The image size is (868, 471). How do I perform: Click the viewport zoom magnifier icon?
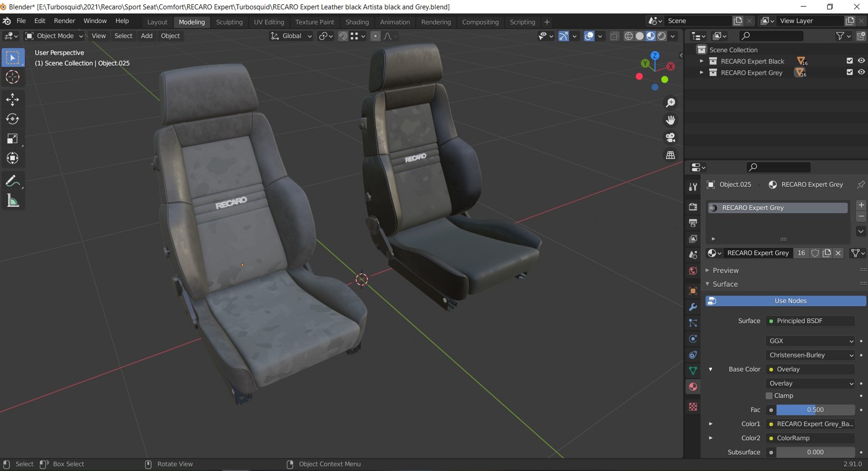pyautogui.click(x=670, y=103)
